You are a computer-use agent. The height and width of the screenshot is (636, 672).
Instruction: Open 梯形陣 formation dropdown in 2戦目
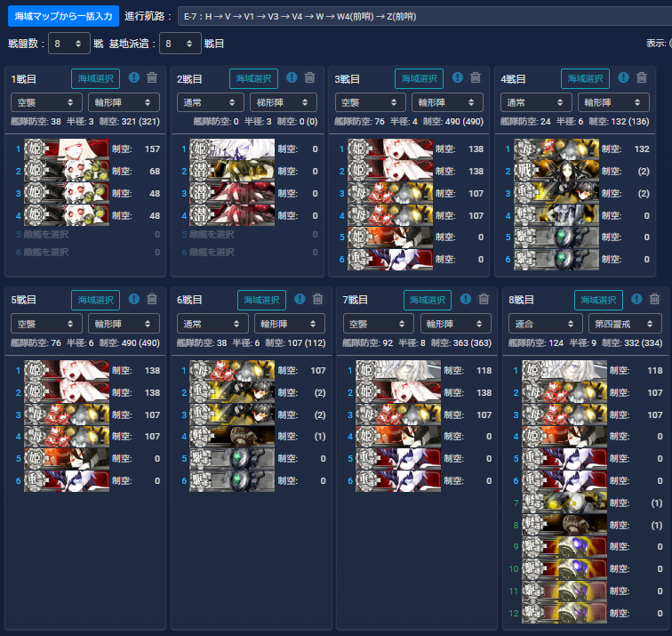284,102
